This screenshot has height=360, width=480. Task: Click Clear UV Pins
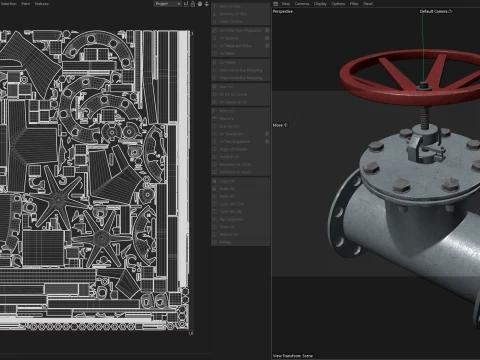click(x=240, y=22)
